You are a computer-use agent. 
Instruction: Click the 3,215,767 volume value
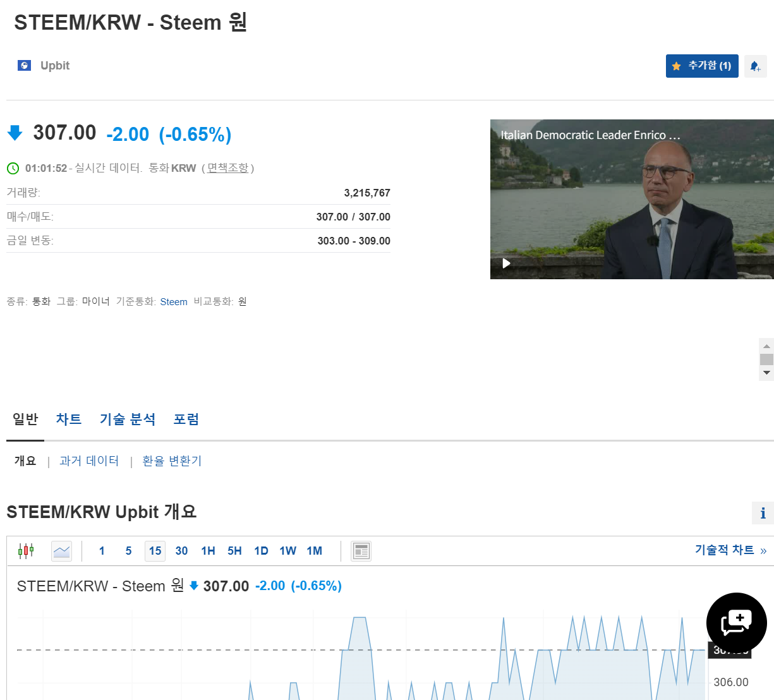coord(367,193)
